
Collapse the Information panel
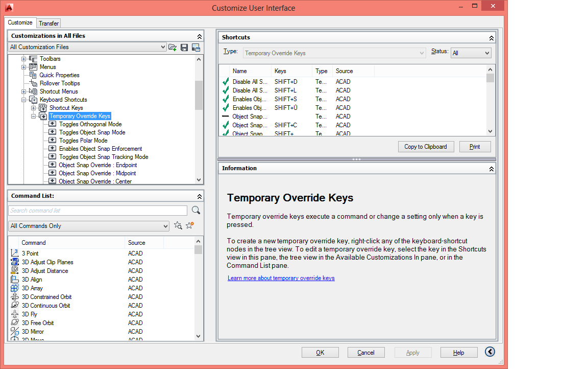point(491,169)
